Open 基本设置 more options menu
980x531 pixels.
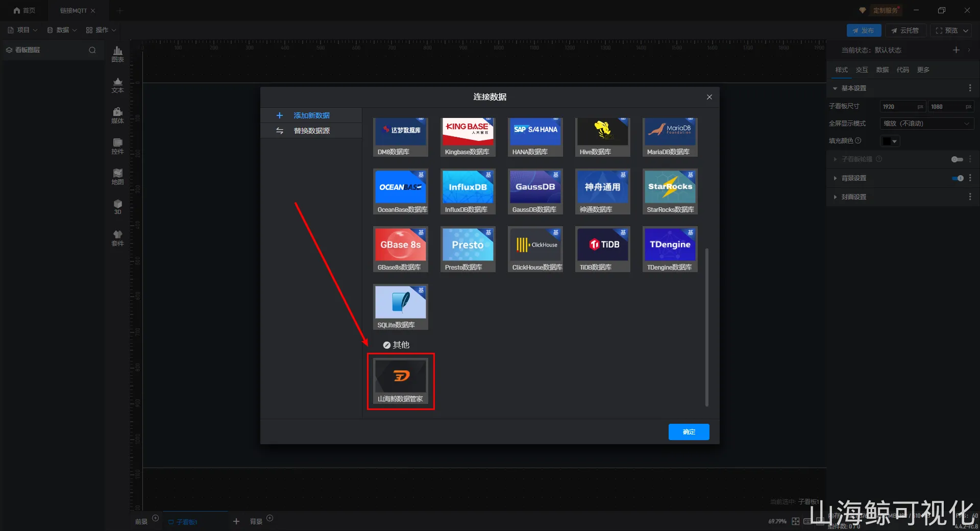click(970, 88)
